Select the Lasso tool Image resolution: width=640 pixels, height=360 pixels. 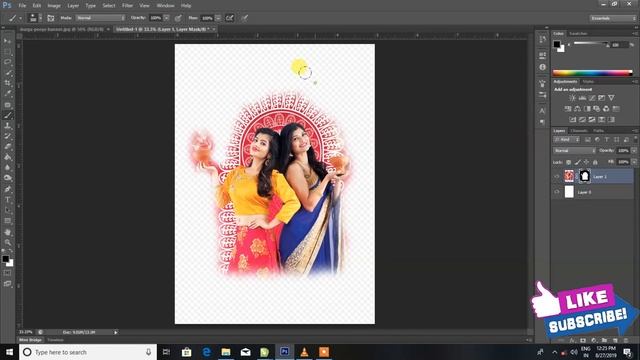pyautogui.click(x=7, y=62)
